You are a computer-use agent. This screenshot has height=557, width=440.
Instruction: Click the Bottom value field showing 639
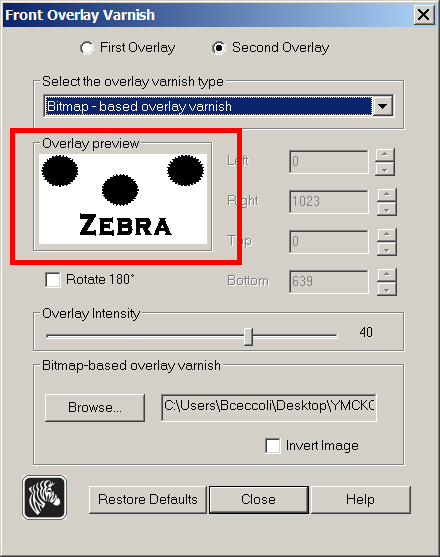click(x=329, y=281)
